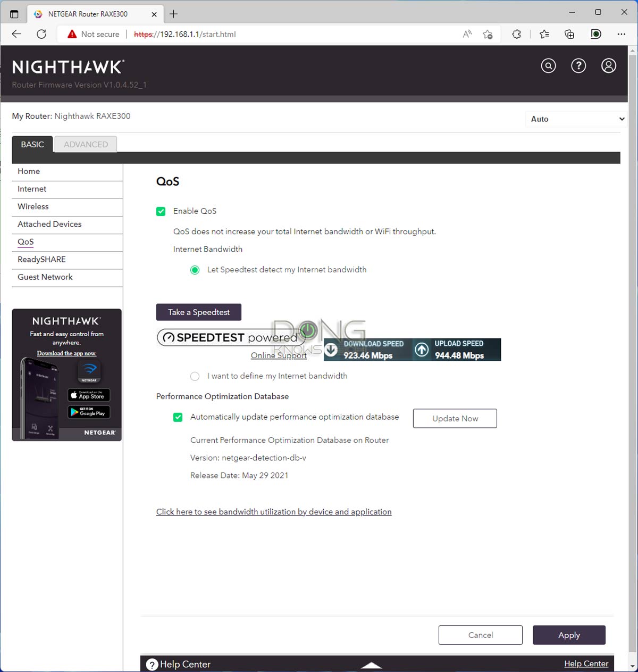638x672 pixels.
Task: Select Let Speedtest detect my Internet bandwidth
Action: pos(195,270)
